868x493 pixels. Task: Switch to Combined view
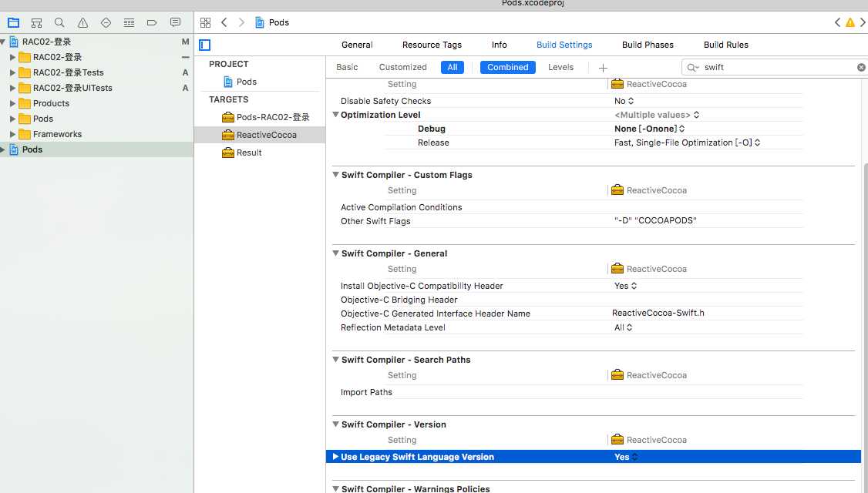tap(508, 68)
